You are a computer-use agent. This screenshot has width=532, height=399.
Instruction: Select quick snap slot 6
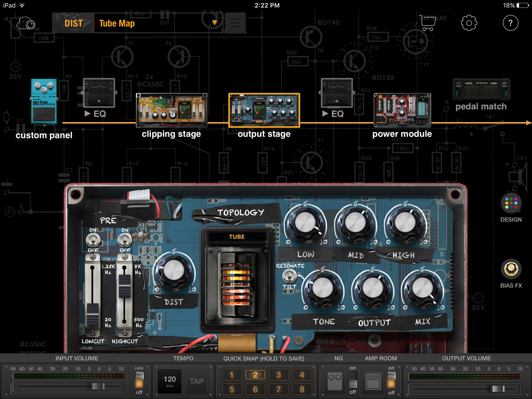255,389
